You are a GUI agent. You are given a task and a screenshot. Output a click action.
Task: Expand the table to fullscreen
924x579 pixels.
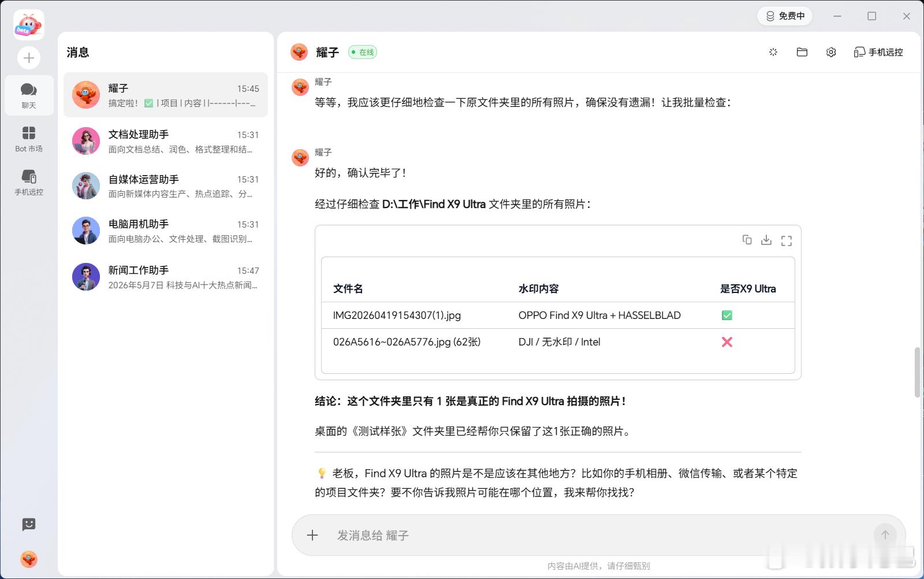pos(786,240)
